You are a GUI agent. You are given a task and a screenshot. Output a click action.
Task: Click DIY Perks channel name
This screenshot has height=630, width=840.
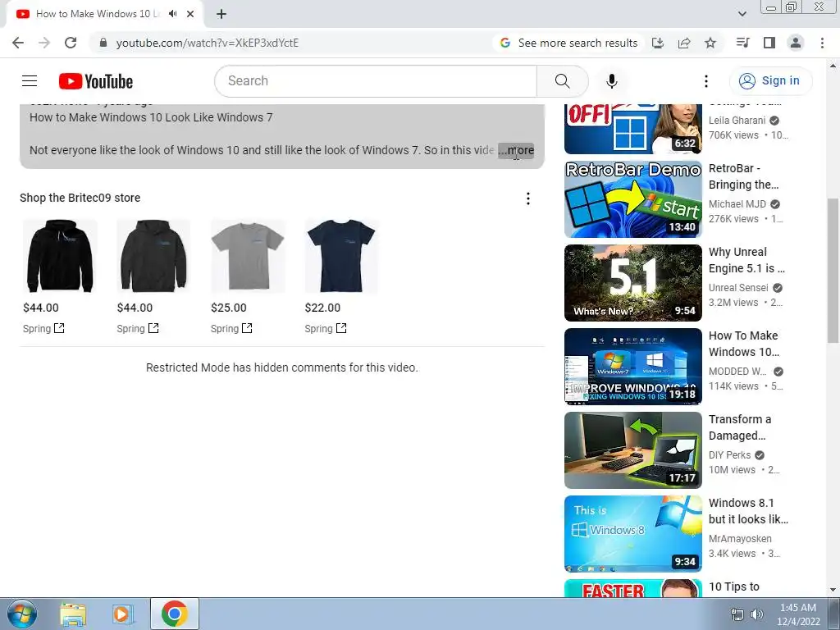pos(729,455)
